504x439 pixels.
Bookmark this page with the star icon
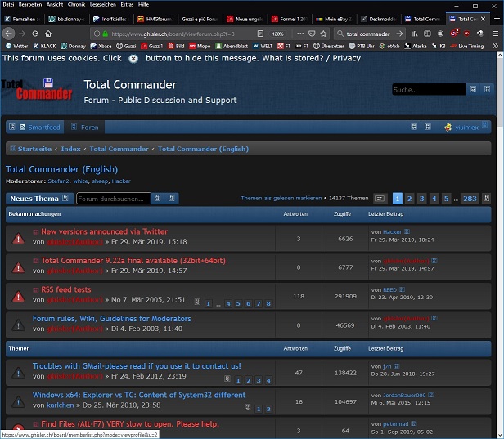324,34
